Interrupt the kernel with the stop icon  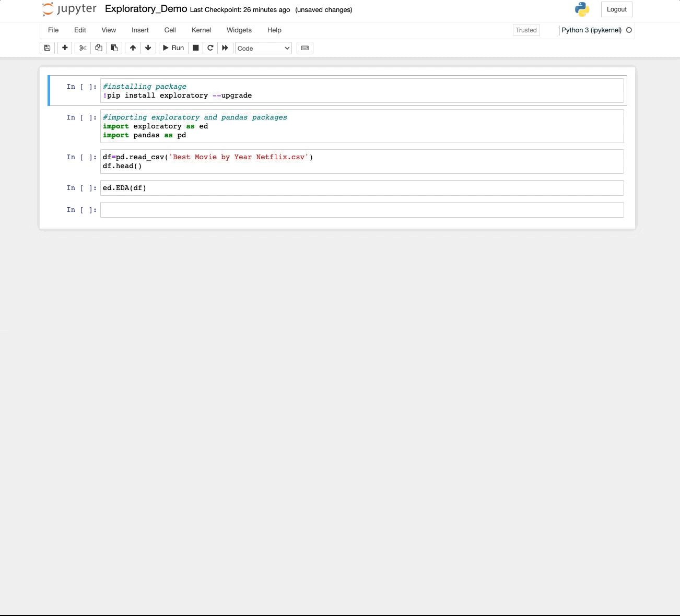pyautogui.click(x=196, y=48)
